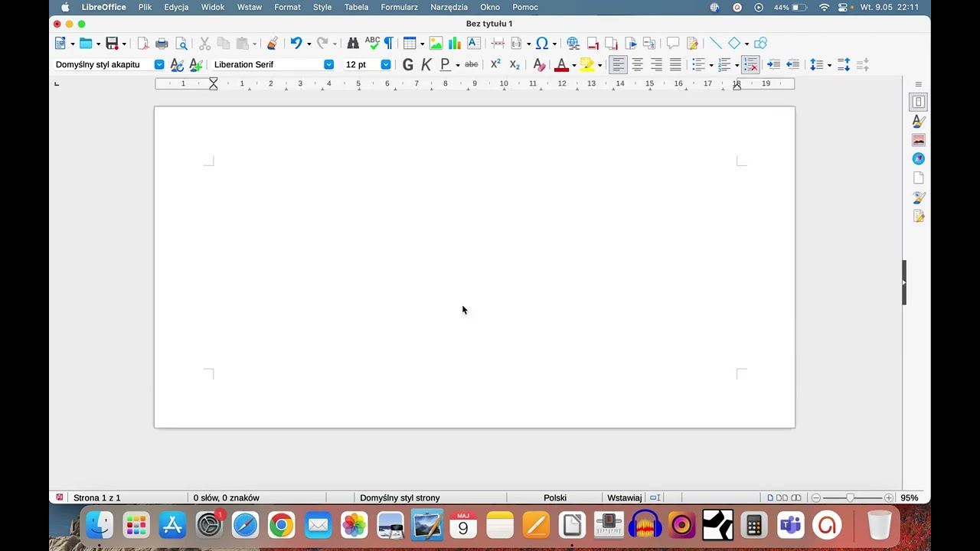
Task: Toggle formatting marks (pilcrow)
Action: pyautogui.click(x=389, y=44)
